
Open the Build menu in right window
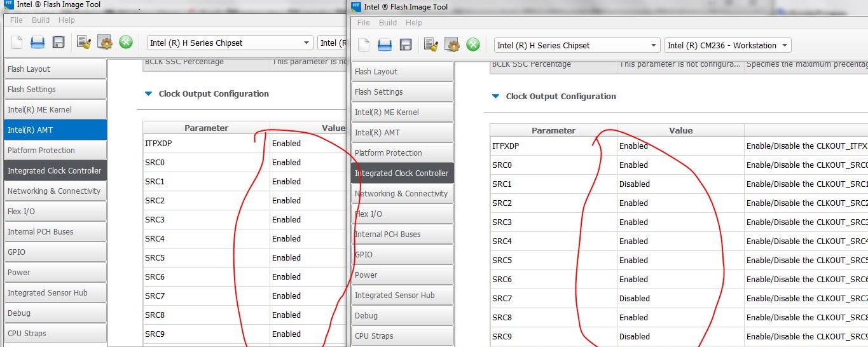pyautogui.click(x=388, y=23)
